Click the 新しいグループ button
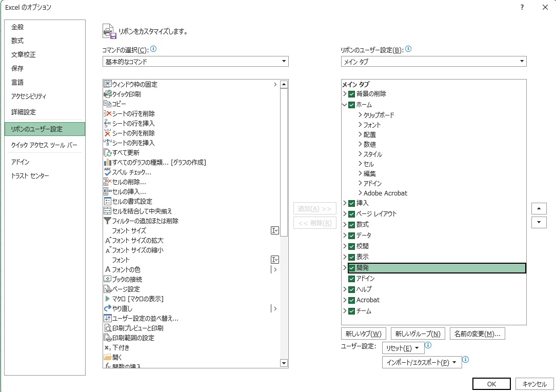The height and width of the screenshot is (392, 556). click(418, 334)
